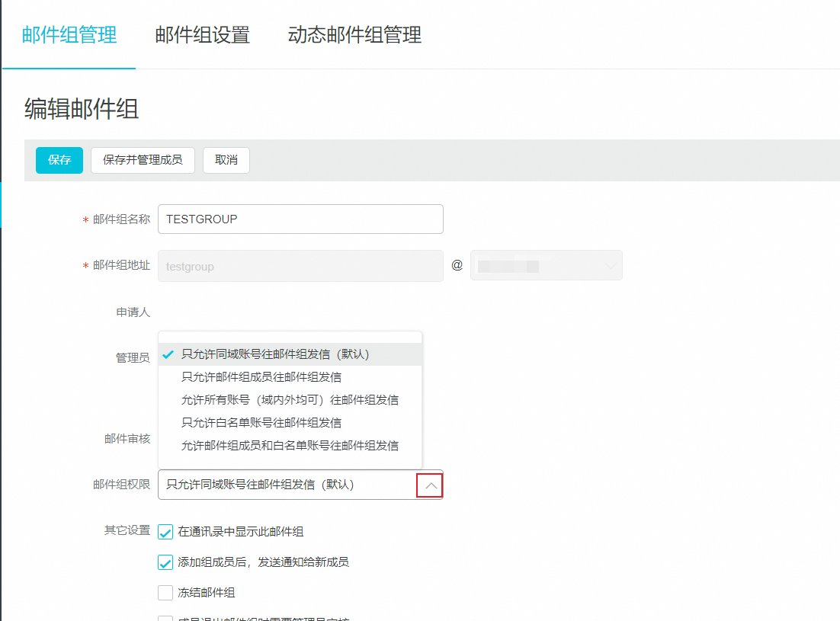Tick the checkbox below 冻结邮件组
840x621 pixels.
165,617
